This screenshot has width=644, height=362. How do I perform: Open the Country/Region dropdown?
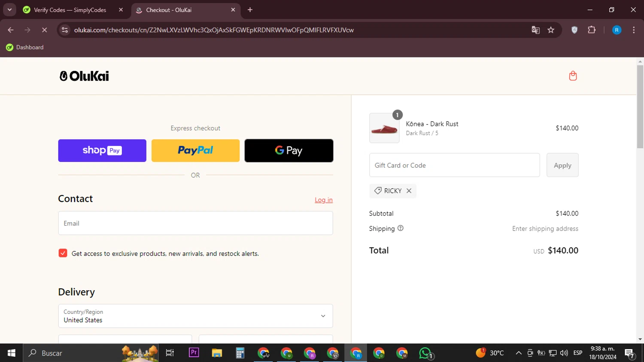click(x=195, y=316)
